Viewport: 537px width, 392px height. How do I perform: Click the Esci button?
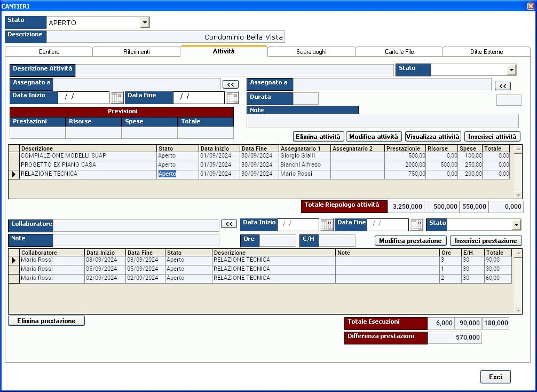point(495,377)
